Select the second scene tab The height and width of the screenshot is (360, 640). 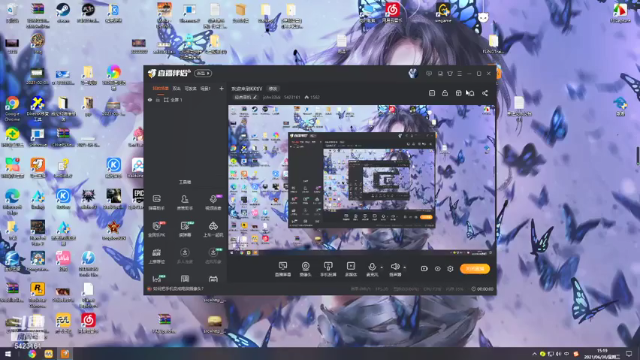click(176, 88)
